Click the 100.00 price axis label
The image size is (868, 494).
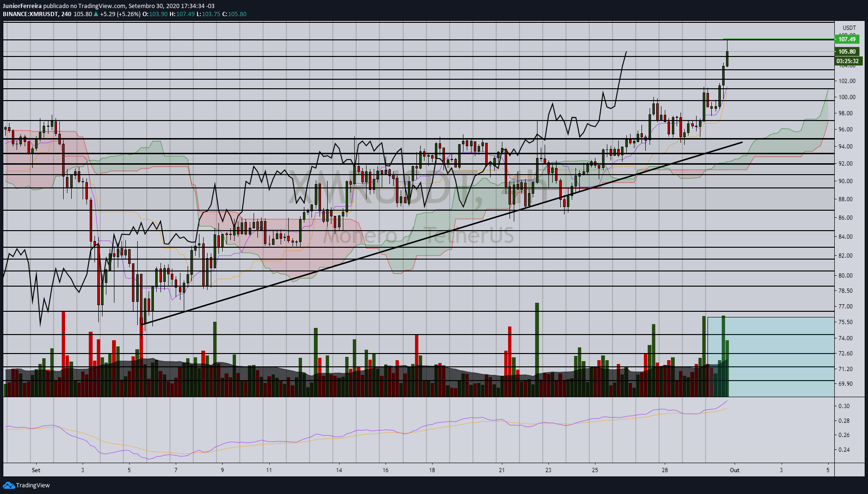[x=847, y=97]
